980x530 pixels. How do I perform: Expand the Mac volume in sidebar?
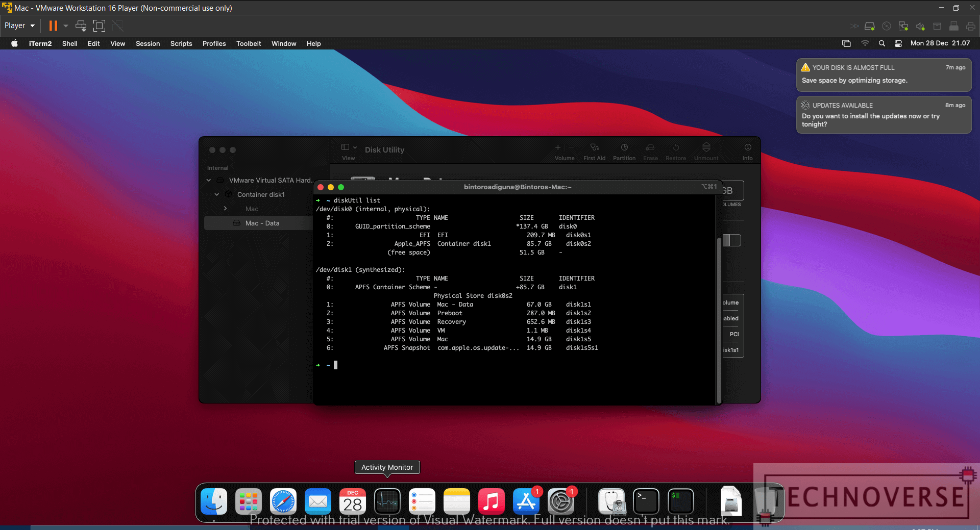click(225, 209)
